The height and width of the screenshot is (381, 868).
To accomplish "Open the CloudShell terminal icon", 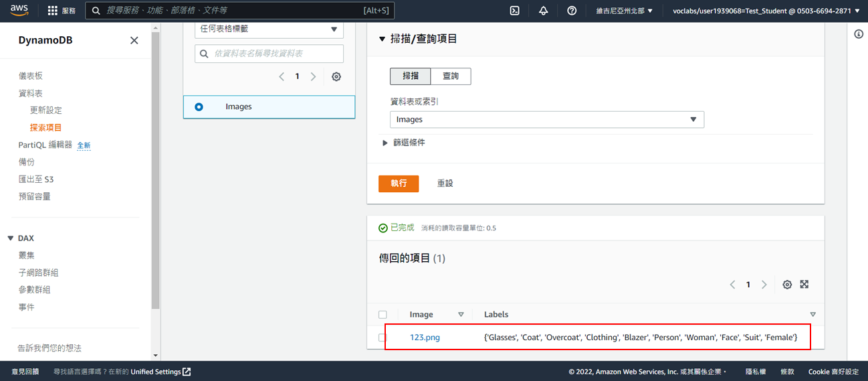I will coord(514,11).
